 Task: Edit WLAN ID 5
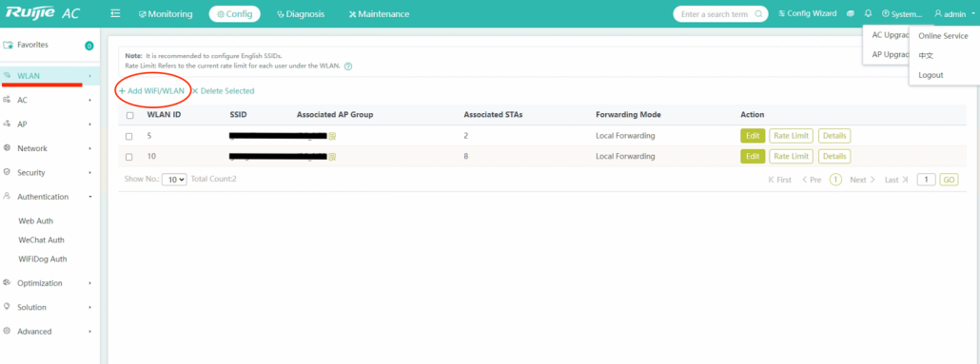coord(753,136)
